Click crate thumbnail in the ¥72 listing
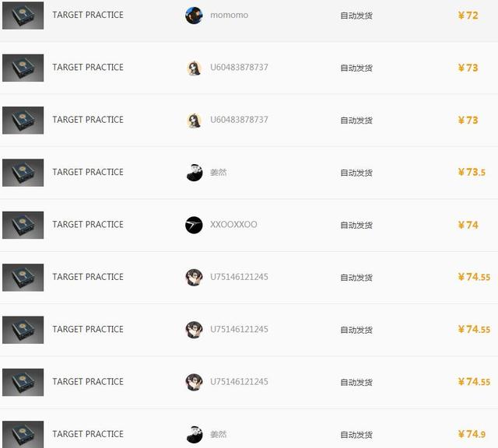 [x=23, y=16]
